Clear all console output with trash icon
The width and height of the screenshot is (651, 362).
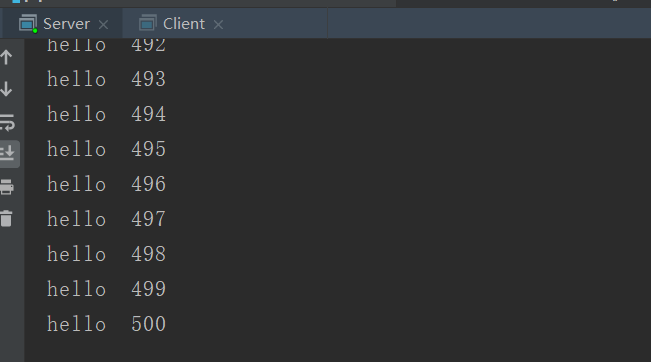click(6, 219)
